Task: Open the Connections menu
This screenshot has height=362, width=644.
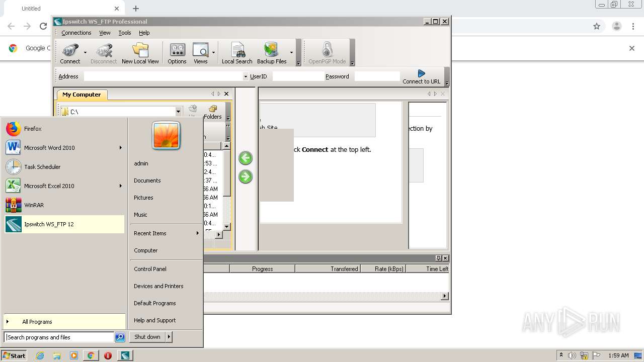Action: [76, 33]
